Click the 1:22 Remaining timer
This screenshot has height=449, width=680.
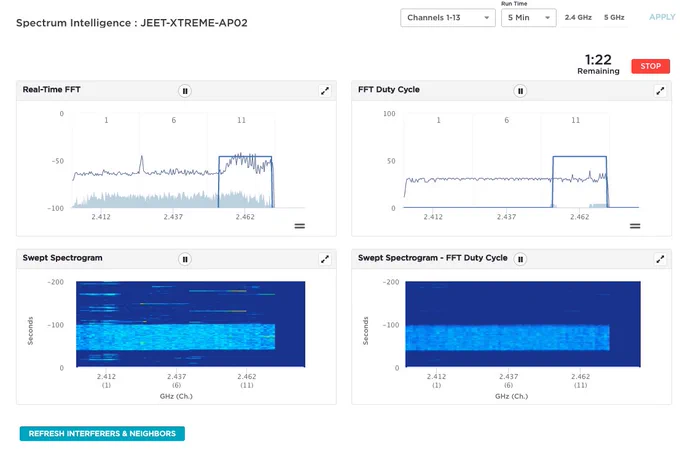pyautogui.click(x=598, y=64)
